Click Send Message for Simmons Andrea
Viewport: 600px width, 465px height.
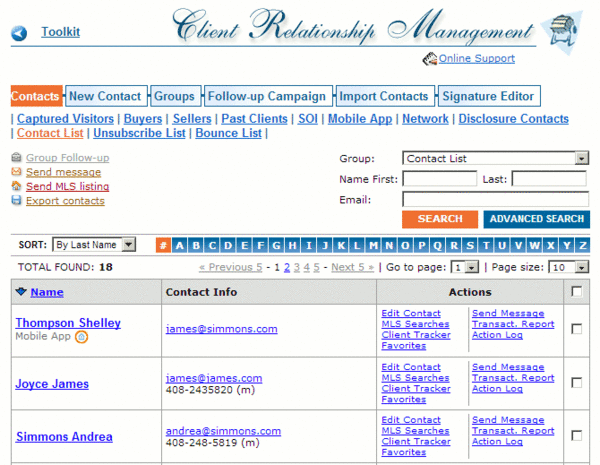(508, 420)
